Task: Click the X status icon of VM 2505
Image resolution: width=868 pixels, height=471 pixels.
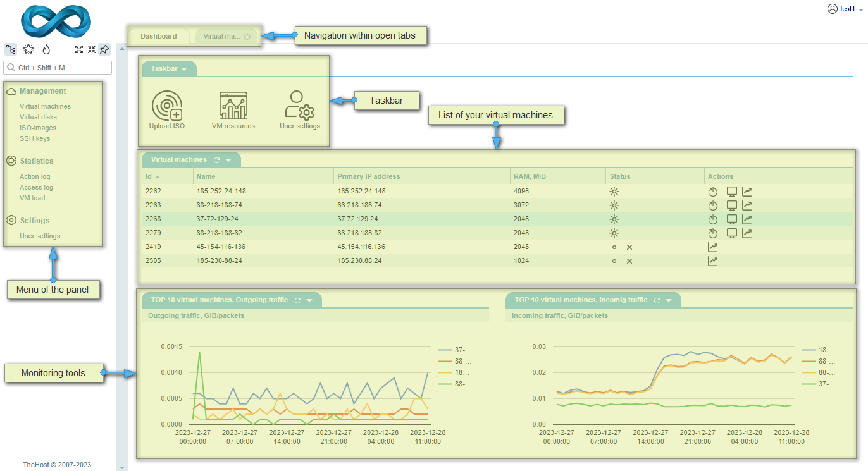Action: click(629, 261)
